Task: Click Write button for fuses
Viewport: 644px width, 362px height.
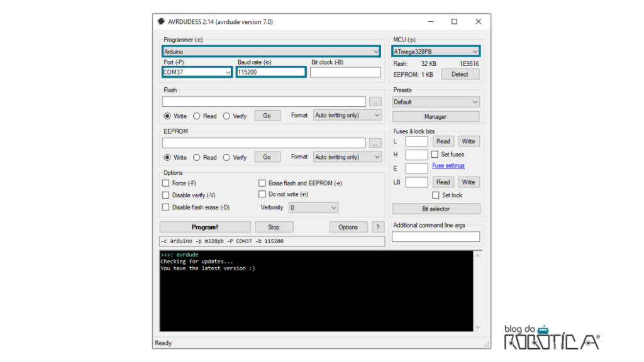Action: pos(469,141)
